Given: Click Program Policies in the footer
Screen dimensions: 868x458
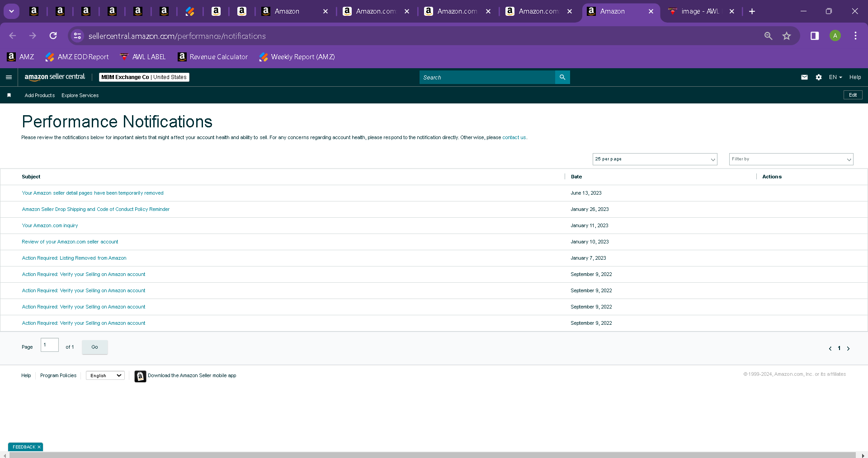Looking at the screenshot, I should [58, 375].
